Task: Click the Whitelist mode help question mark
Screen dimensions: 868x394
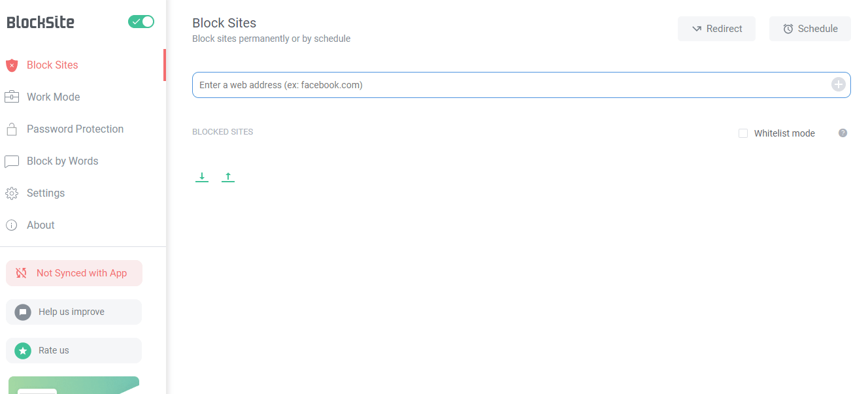Action: 843,133
